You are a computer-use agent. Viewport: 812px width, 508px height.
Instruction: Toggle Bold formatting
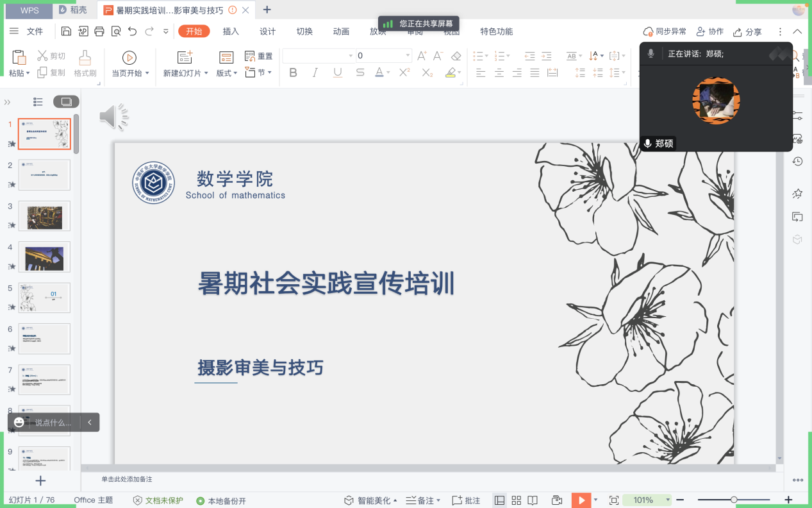pos(293,72)
